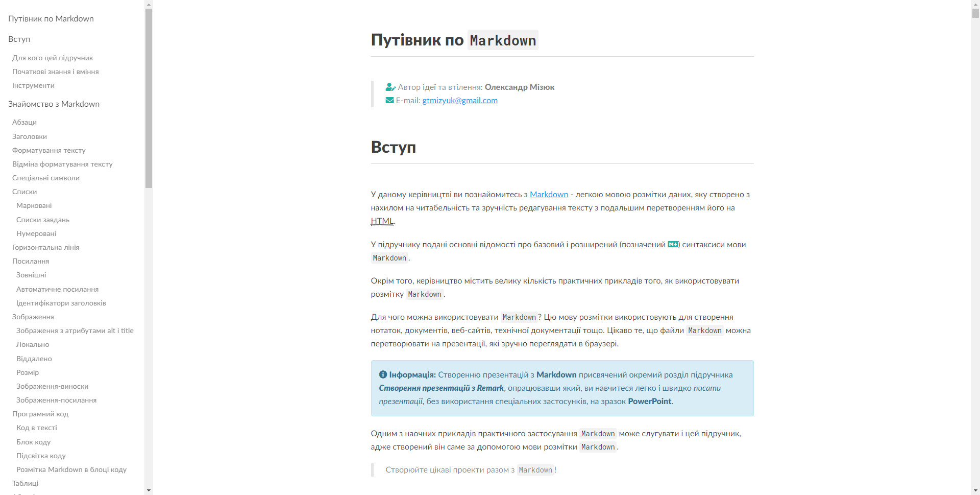Open Ідентифікатори заголовків
The height and width of the screenshot is (495, 980).
tap(61, 303)
